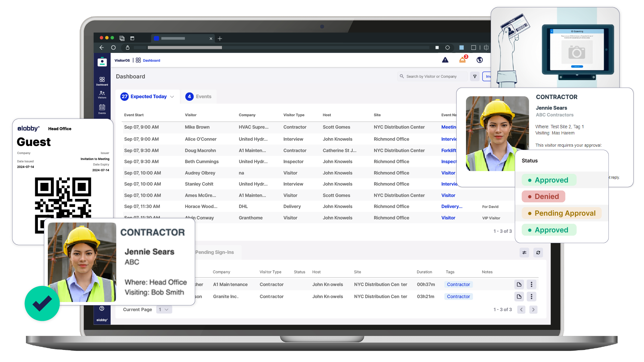Switch to the Pending Sign-Ins tab
This screenshot has height=362, width=644.
click(x=215, y=252)
